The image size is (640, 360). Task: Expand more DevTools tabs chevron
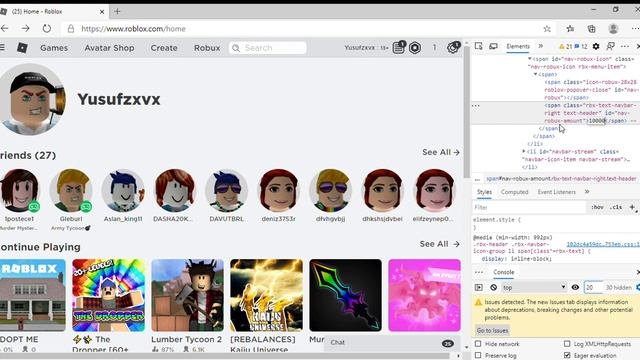pos(541,46)
